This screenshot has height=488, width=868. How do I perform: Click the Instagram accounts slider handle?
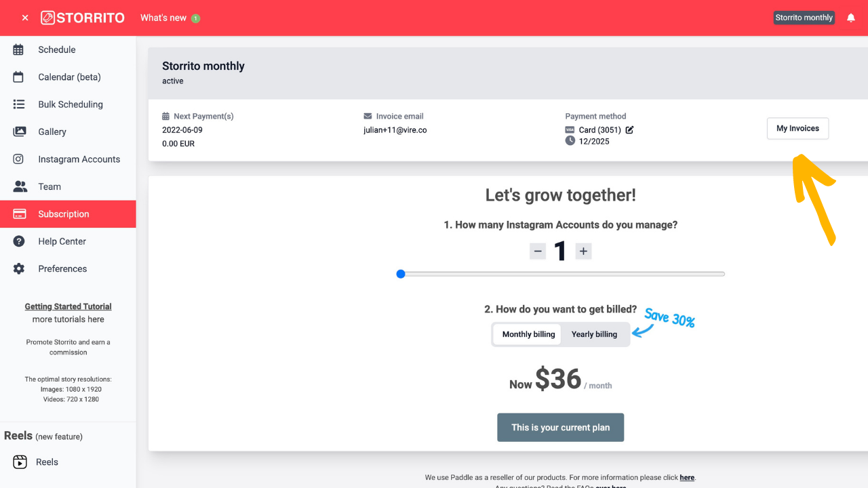coord(401,274)
